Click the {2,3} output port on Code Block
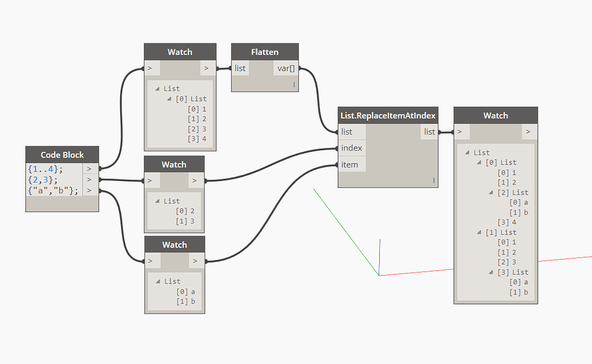Screen dimensions: 592x364 point(90,179)
